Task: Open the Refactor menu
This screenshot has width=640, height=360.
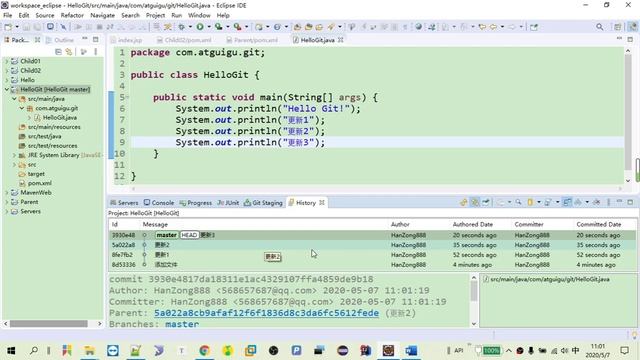Action: [x=72, y=15]
